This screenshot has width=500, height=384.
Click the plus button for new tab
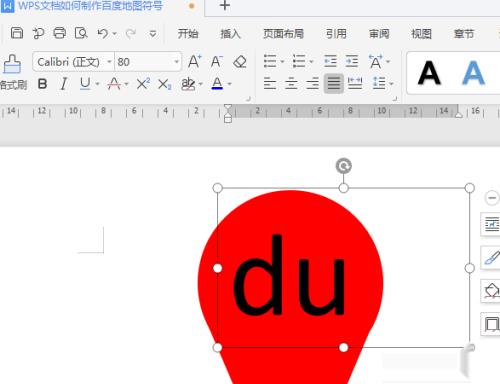tap(225, 5)
